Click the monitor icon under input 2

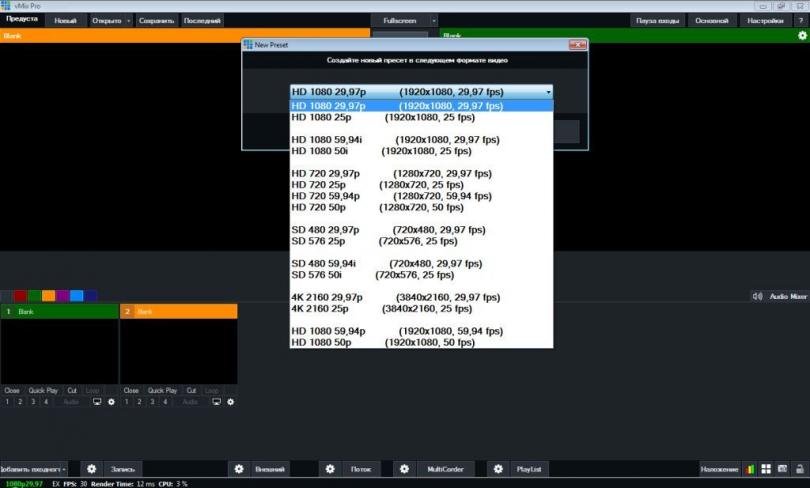pos(216,402)
